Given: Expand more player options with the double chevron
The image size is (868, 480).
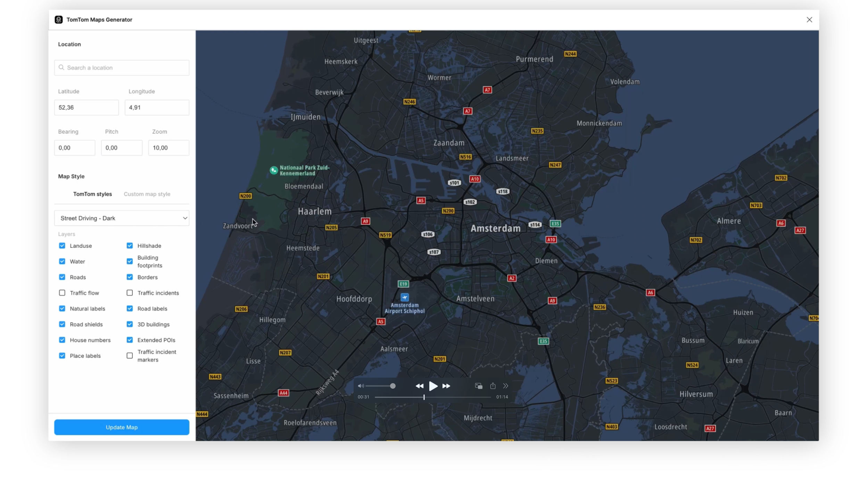Looking at the screenshot, I should (505, 386).
